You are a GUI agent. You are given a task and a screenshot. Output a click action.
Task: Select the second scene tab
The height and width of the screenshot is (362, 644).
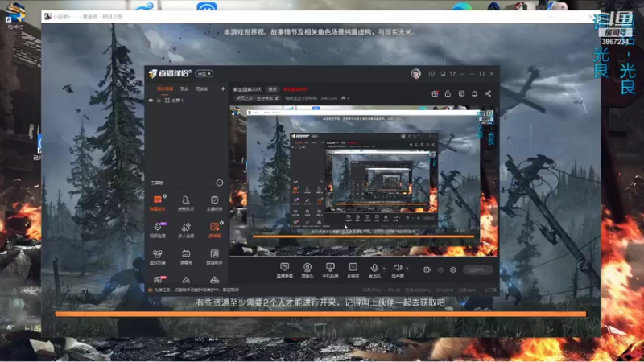(x=184, y=88)
